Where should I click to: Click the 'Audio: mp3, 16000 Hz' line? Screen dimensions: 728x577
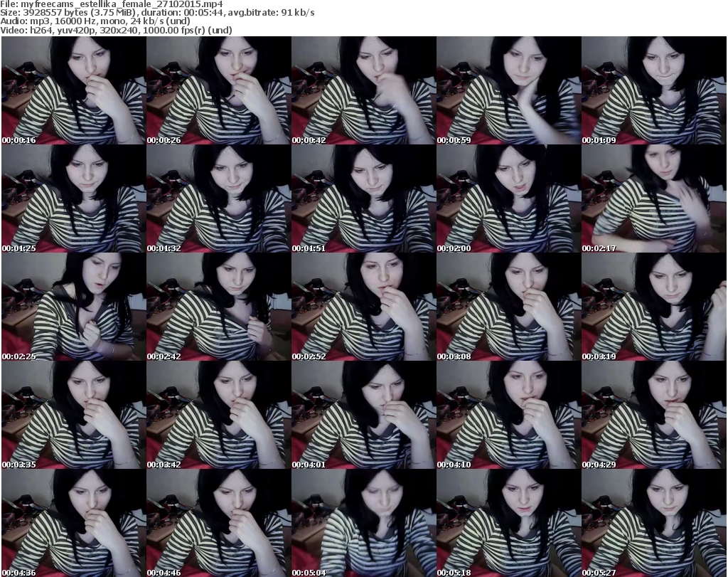pos(95,21)
